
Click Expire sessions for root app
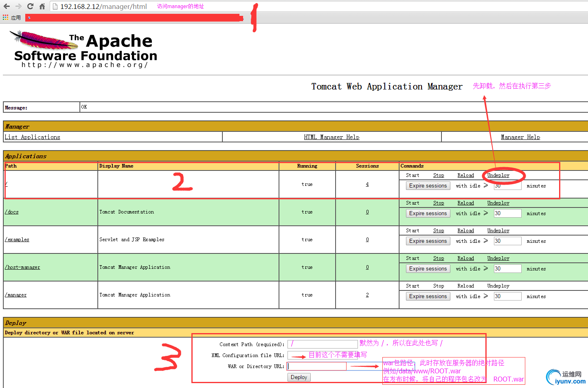(428, 186)
